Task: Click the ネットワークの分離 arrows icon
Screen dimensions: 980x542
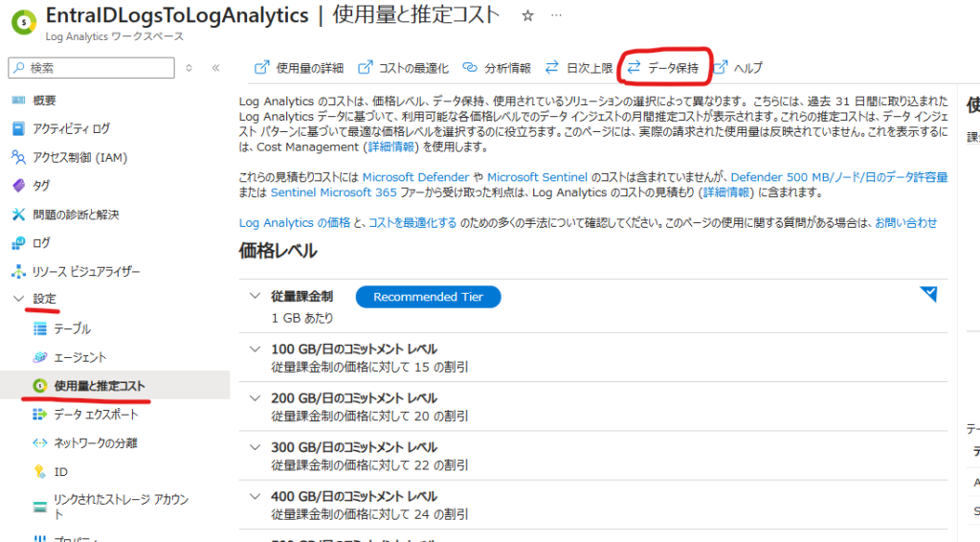Action: point(40,443)
